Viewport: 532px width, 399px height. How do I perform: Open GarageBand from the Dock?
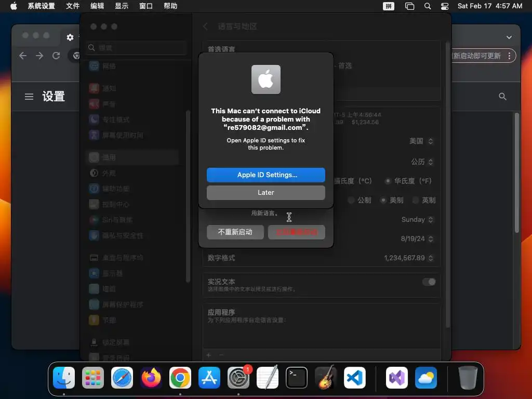326,378
